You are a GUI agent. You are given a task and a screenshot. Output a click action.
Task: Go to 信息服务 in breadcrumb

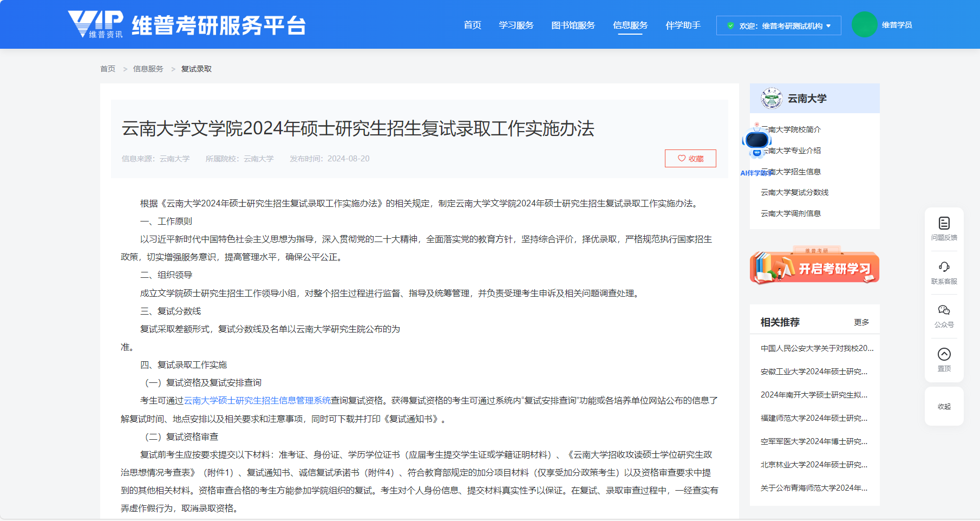point(148,69)
